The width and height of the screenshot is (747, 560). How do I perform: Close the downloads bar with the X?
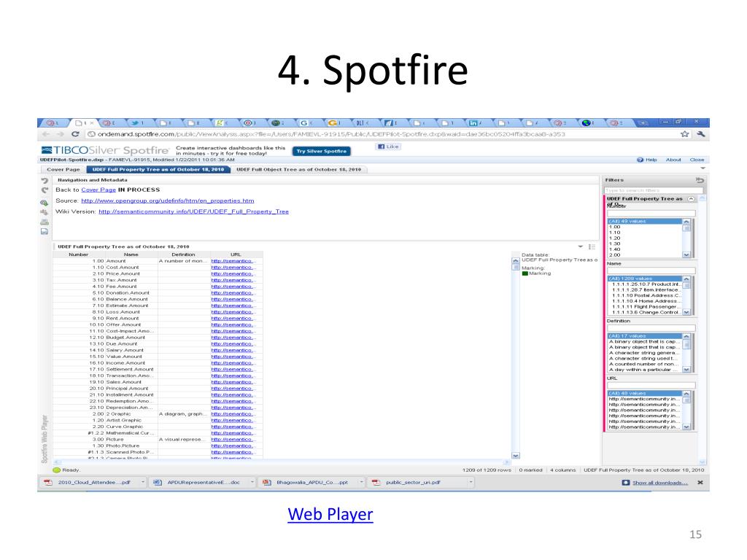700,483
